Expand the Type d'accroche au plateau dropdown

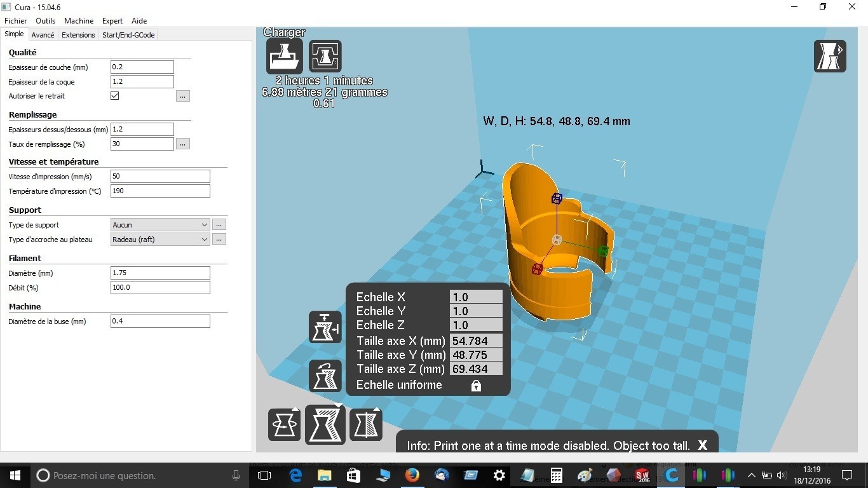pyautogui.click(x=160, y=240)
